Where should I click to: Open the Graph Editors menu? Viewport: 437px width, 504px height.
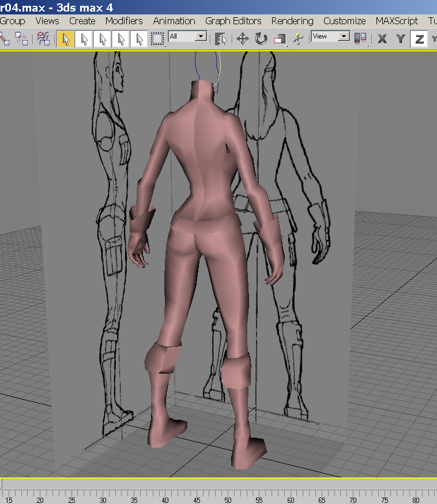click(x=233, y=21)
